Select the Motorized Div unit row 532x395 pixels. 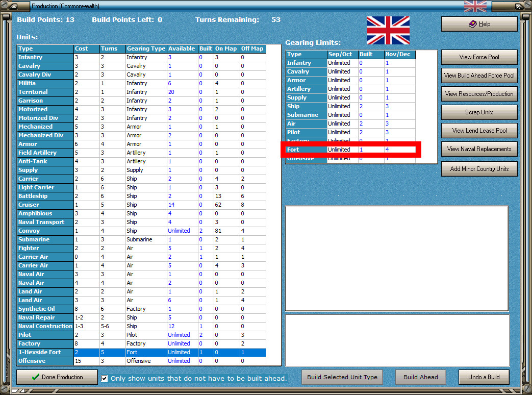(141, 118)
